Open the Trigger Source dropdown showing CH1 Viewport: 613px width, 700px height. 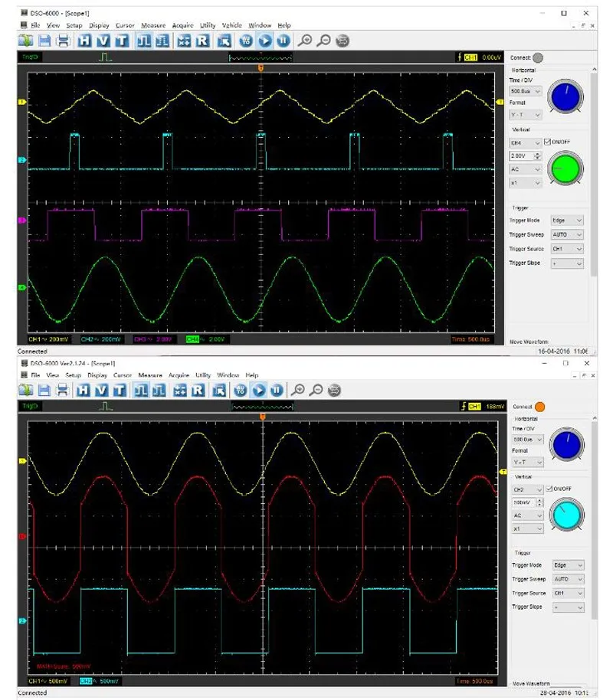pos(567,248)
